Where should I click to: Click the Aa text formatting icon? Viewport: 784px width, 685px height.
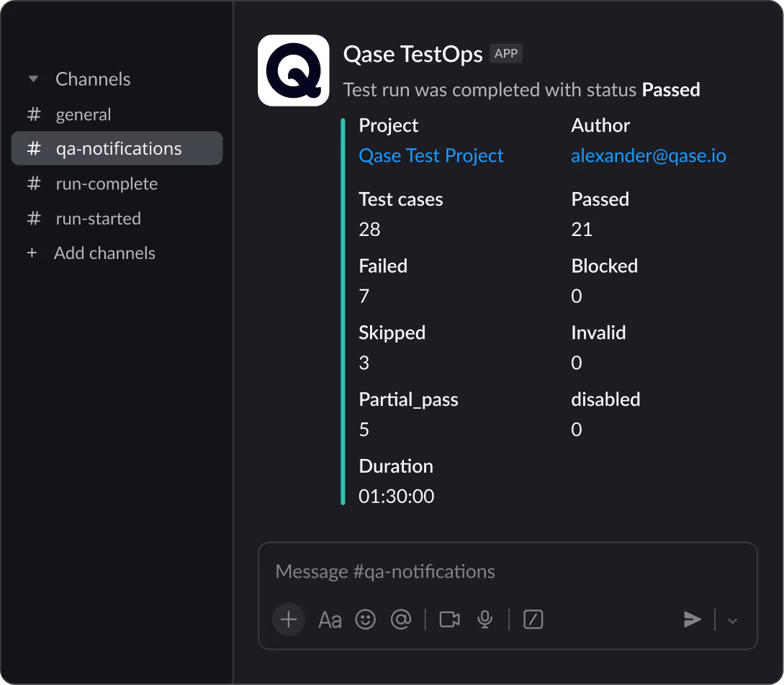tap(330, 620)
